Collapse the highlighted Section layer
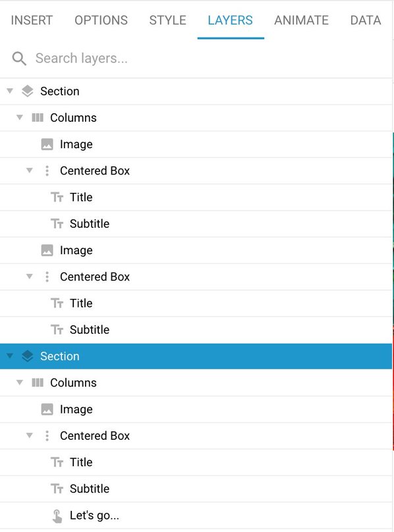The height and width of the screenshot is (532, 394). (10, 356)
